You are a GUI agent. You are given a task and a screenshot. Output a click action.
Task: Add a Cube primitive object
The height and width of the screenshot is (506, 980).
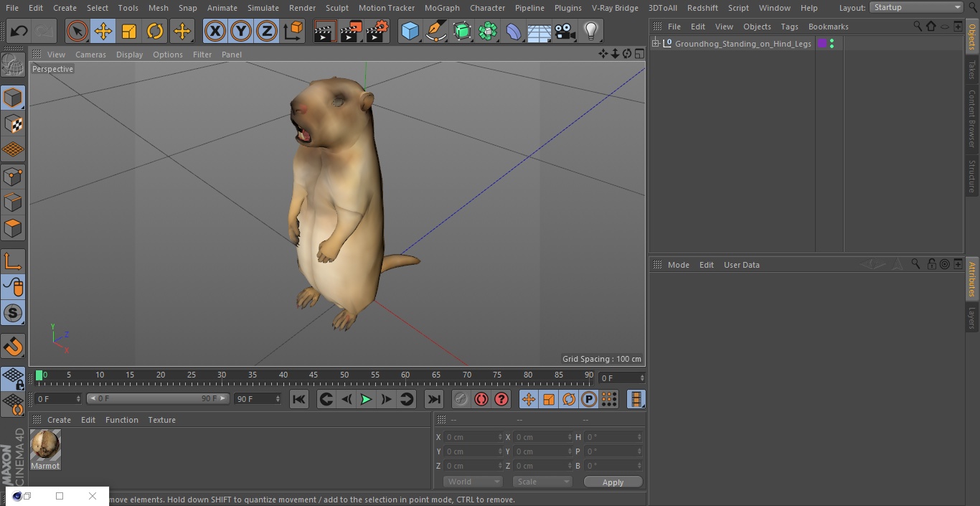point(410,31)
